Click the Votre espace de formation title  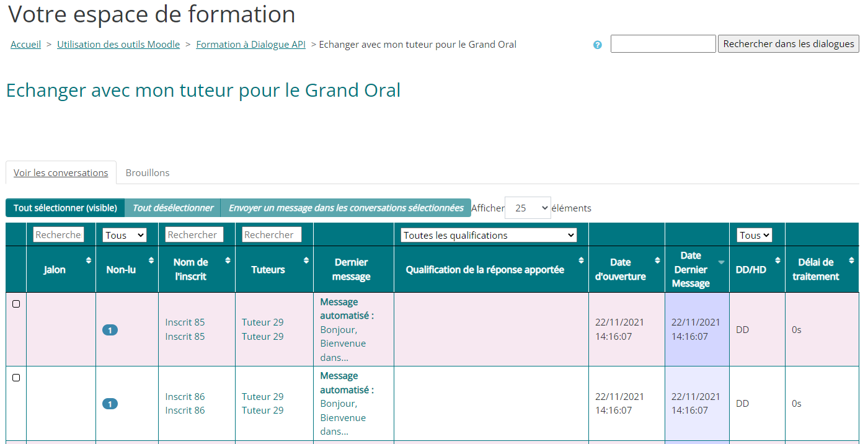152,14
